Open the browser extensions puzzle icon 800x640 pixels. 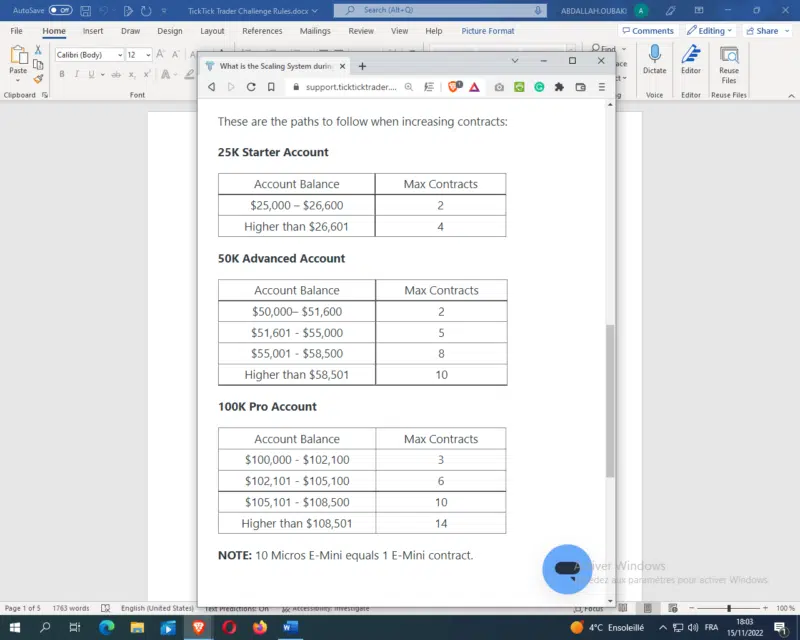click(x=559, y=87)
